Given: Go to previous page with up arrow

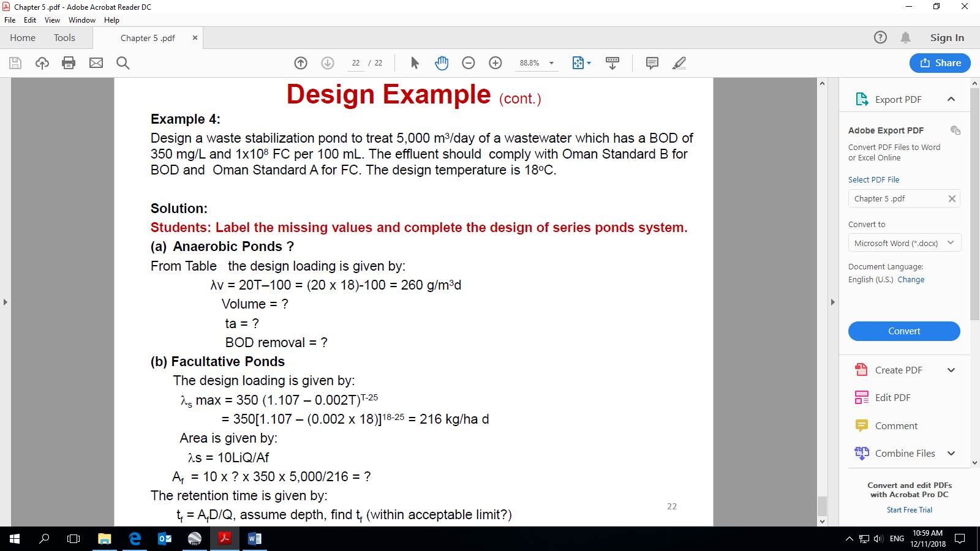Looking at the screenshot, I should pos(300,63).
